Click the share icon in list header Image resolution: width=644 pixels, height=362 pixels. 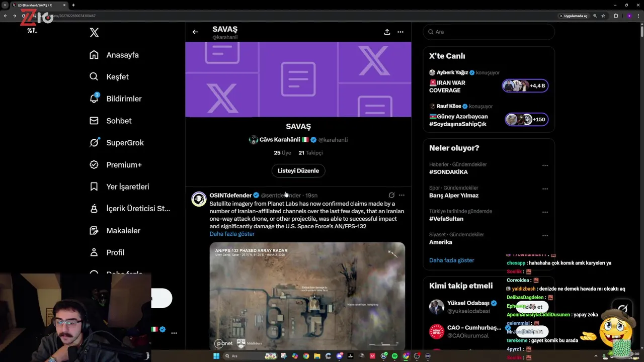click(387, 32)
